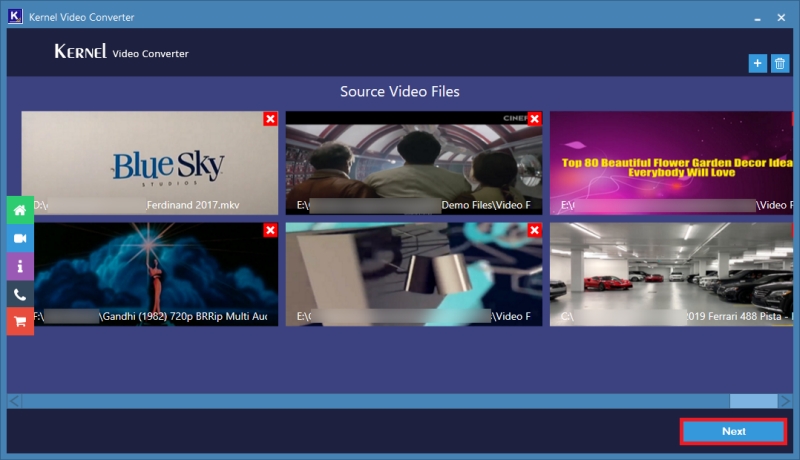Image resolution: width=800 pixels, height=460 pixels.
Task: Click the trash delete-all icon
Action: pyautogui.click(x=780, y=63)
